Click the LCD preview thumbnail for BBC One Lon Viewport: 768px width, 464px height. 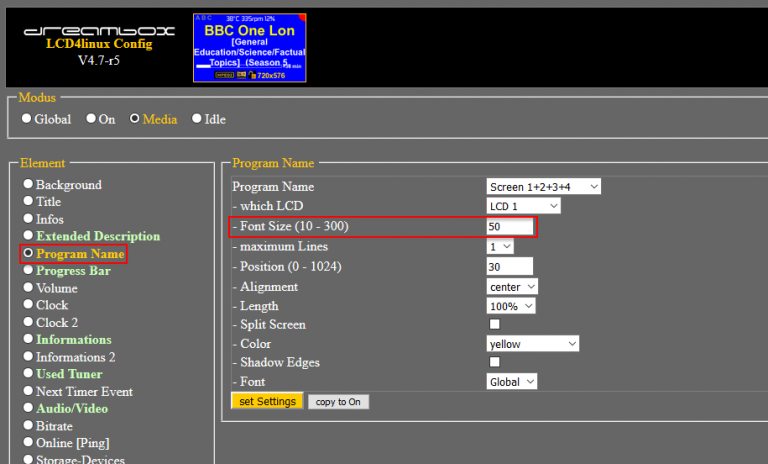pos(249,47)
